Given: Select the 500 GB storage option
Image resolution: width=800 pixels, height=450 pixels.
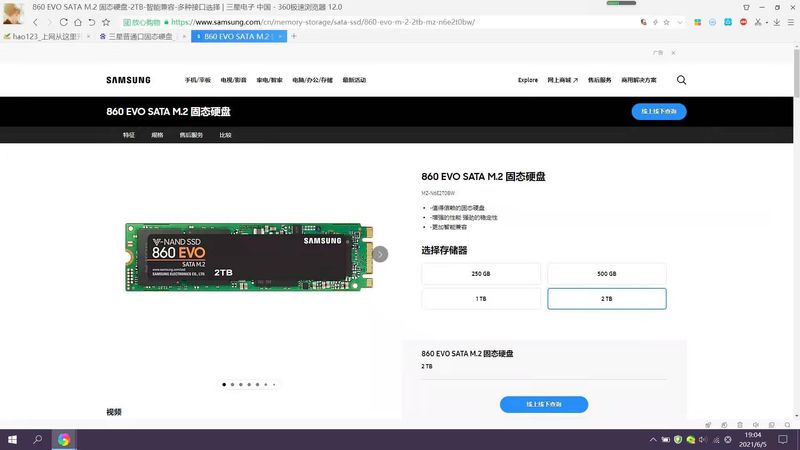Looking at the screenshot, I should (607, 274).
